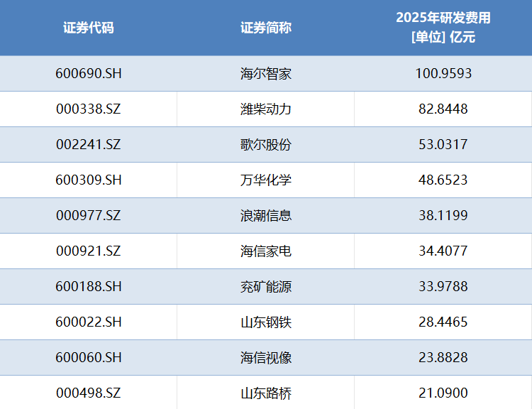The height and width of the screenshot is (409, 532).
Task: Click the 证券代码 column header
Action: pos(88,28)
